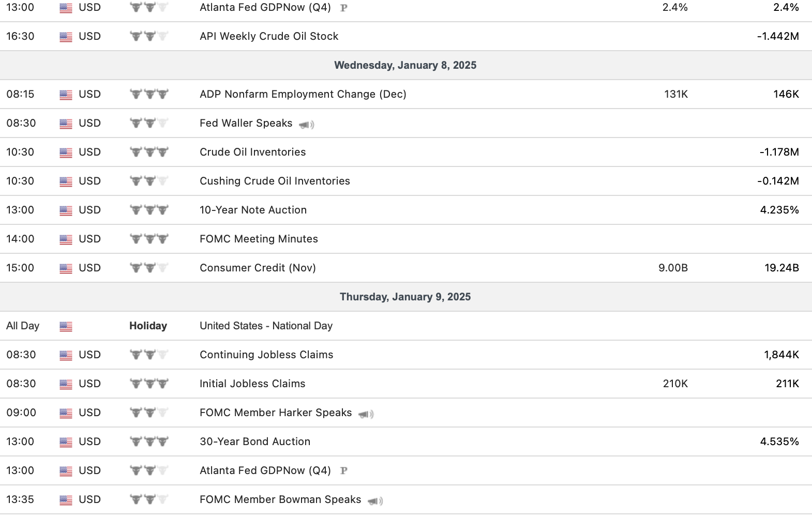This screenshot has width=812, height=518.
Task: Select the Cushing Crude Oil Inventories event
Action: 275,181
